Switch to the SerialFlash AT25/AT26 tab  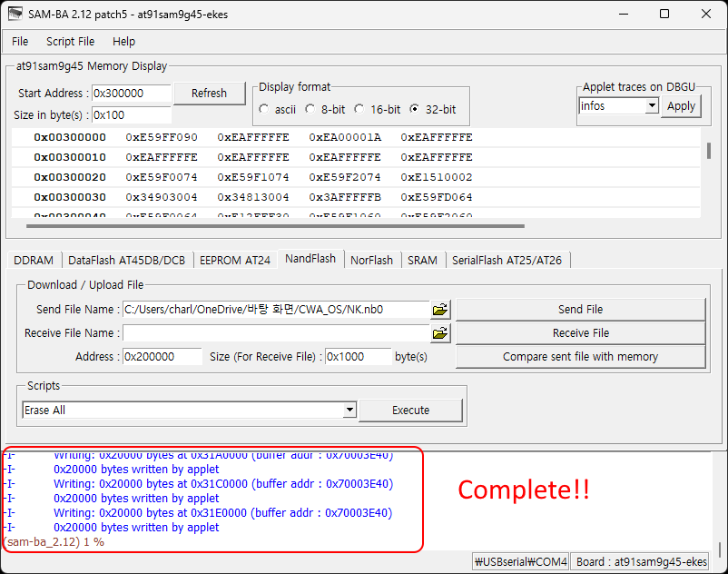tap(507, 260)
